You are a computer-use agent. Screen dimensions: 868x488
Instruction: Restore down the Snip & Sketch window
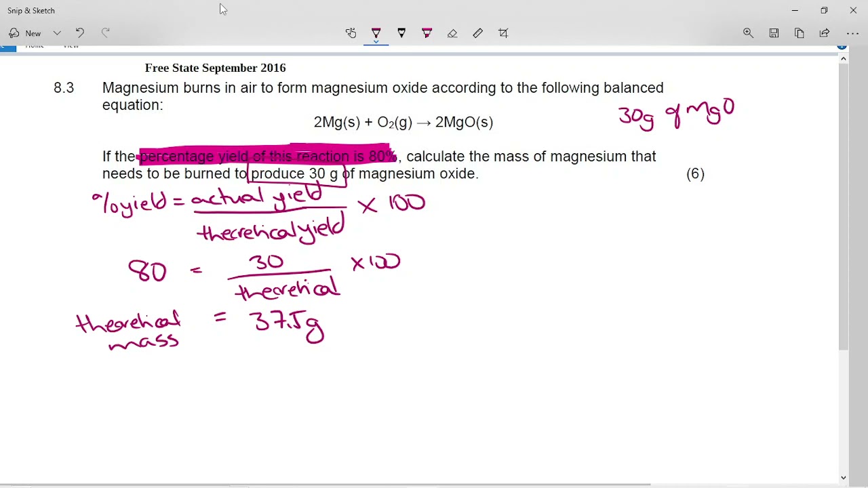[x=824, y=10]
